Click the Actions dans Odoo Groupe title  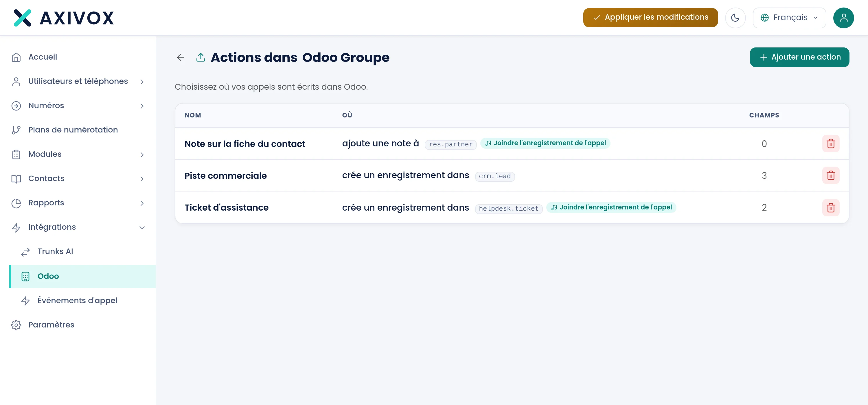[300, 57]
